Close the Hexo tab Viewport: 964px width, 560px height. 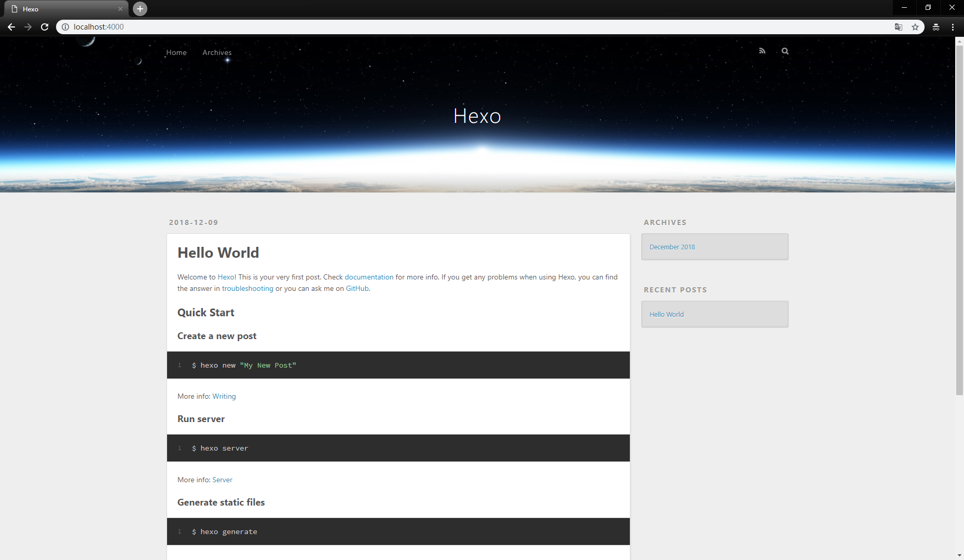tap(120, 9)
